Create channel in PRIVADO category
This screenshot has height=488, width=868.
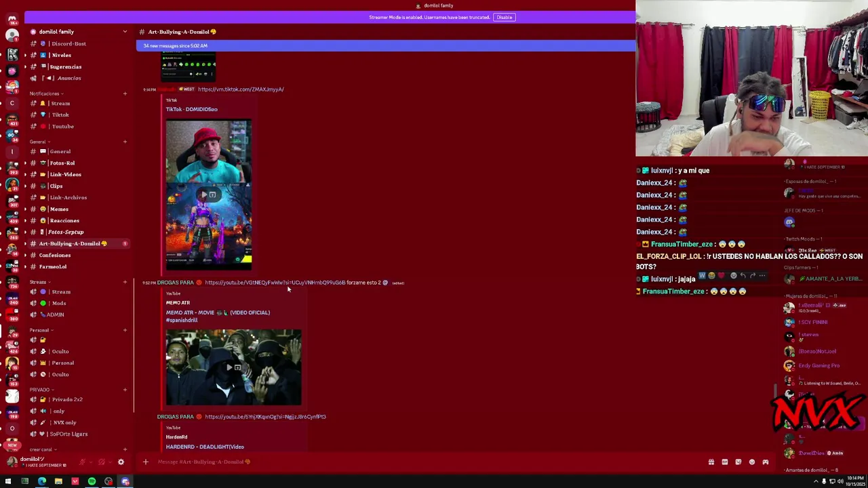pos(125,390)
